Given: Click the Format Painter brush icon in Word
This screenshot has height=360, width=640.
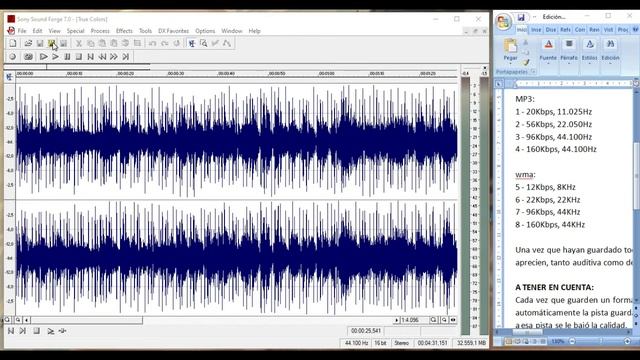Looking at the screenshot, I should 526,62.
